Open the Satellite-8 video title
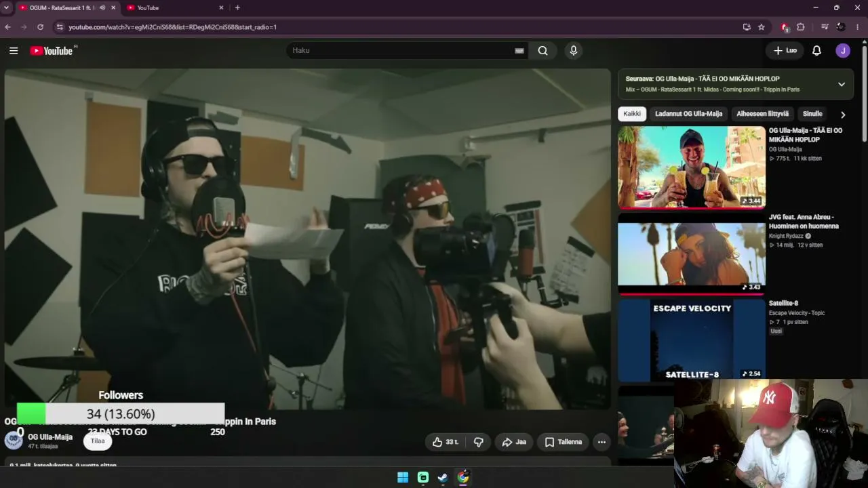 (x=783, y=304)
